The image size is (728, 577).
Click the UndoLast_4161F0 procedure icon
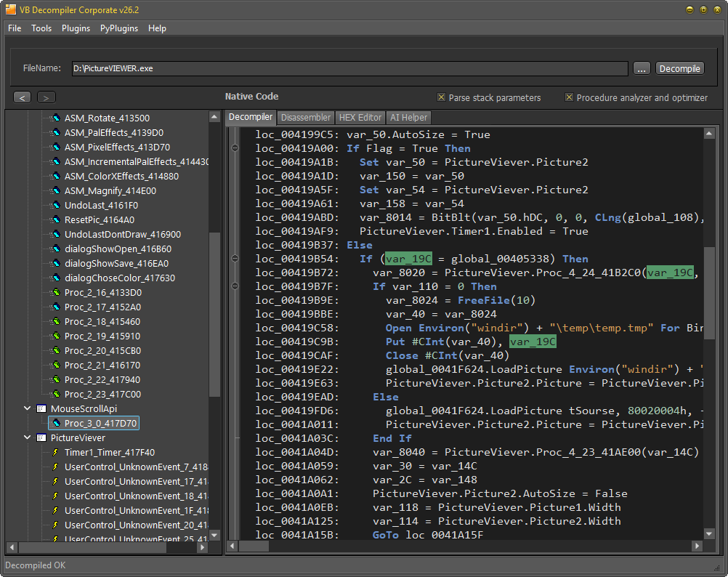coord(56,205)
